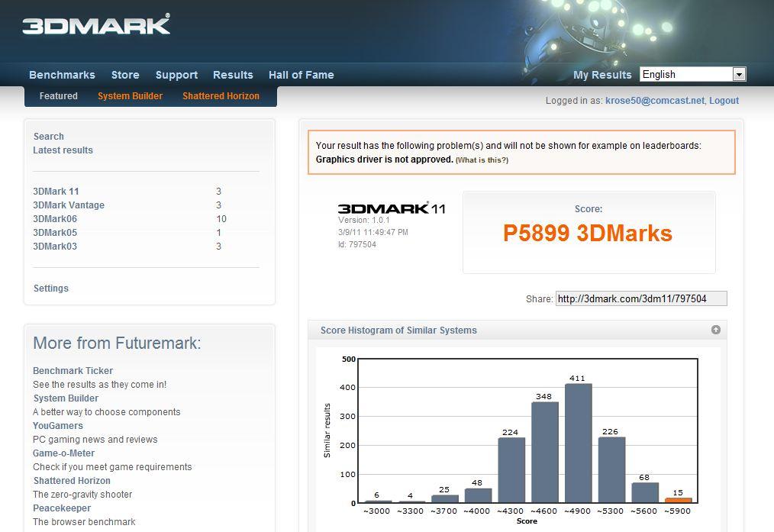774x532 pixels.
Task: Click the 3DMark06 count value 10
Action: click(221, 218)
